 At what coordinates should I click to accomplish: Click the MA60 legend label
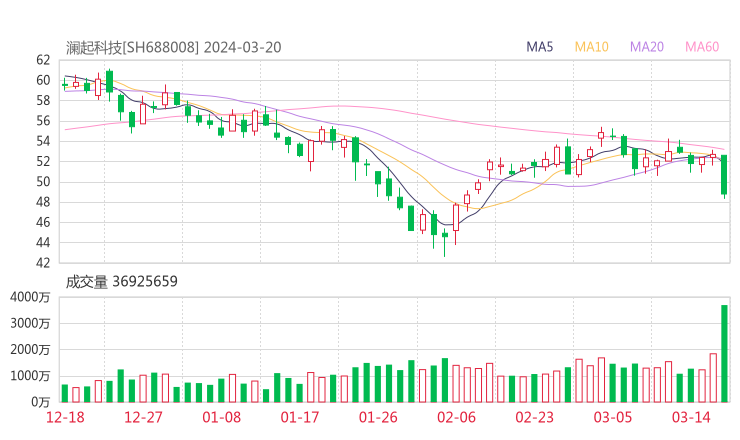click(x=702, y=47)
